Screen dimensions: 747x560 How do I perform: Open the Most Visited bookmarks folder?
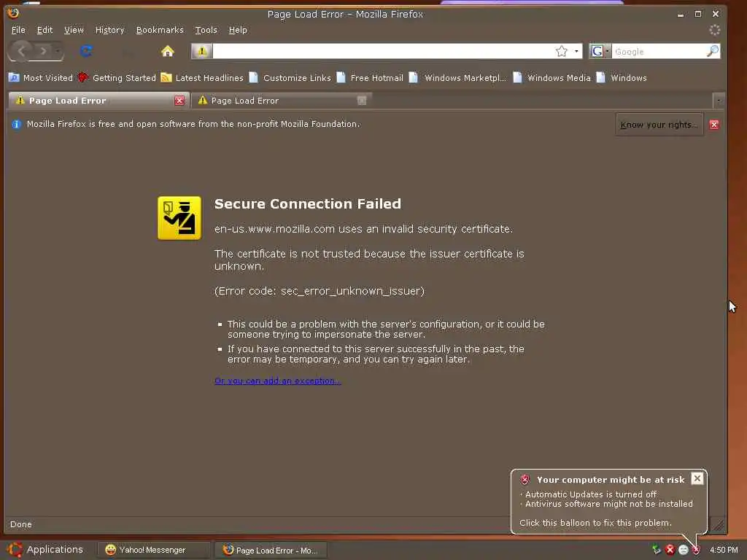41,77
